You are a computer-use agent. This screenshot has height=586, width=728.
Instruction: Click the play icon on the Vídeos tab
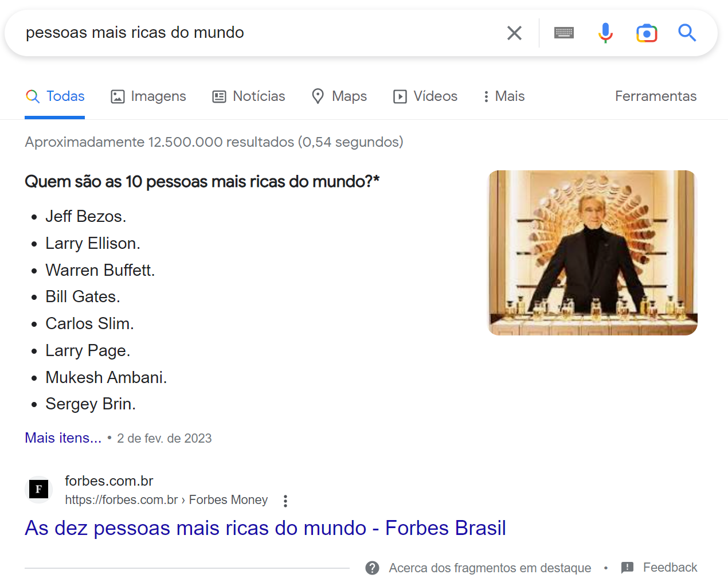point(400,96)
